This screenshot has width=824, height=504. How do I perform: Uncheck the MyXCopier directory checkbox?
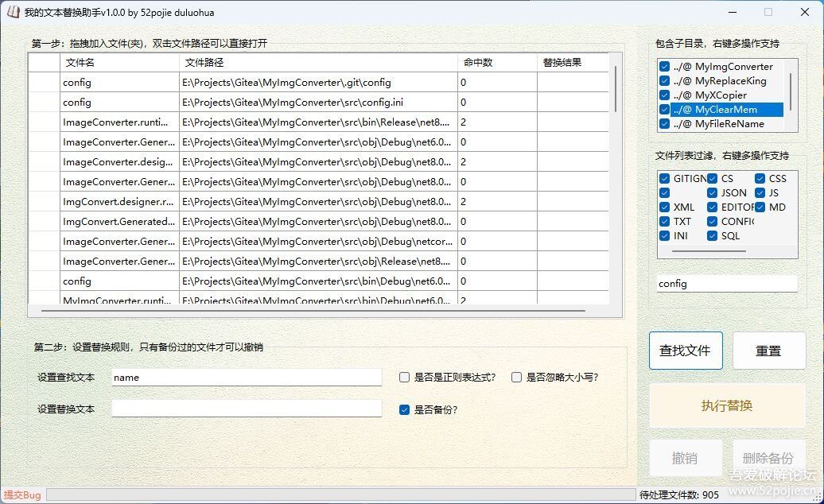click(664, 95)
